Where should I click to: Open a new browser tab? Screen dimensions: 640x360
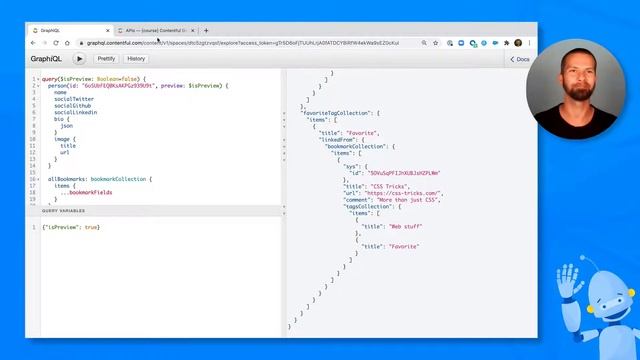coord(206,31)
